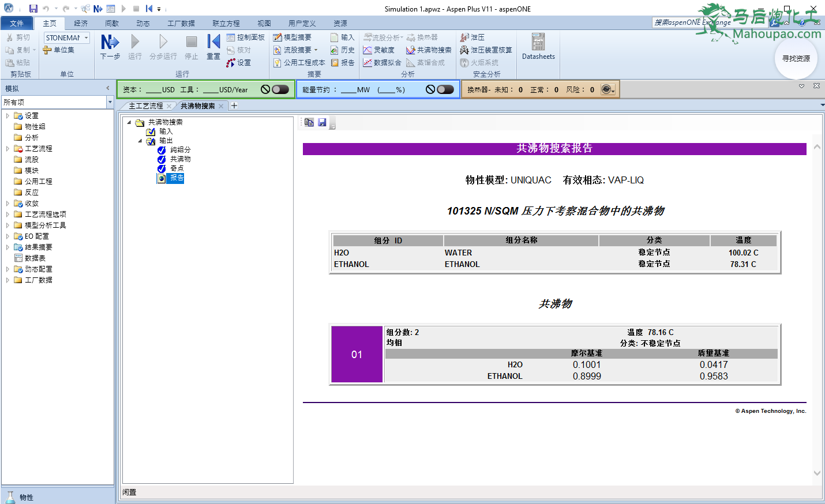Viewport: 825px width, 504px height.
Task: Click the 灵敏度 sensitivity analysis icon
Action: click(378, 50)
